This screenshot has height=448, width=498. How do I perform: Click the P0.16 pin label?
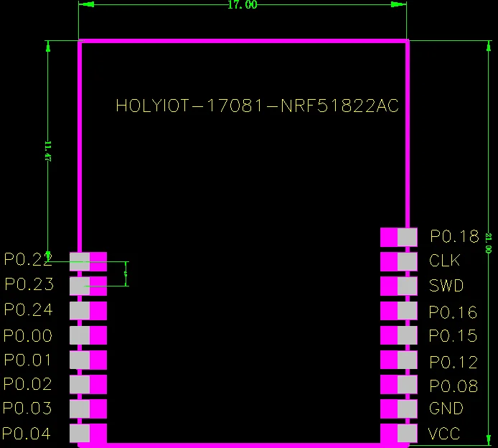click(x=453, y=312)
